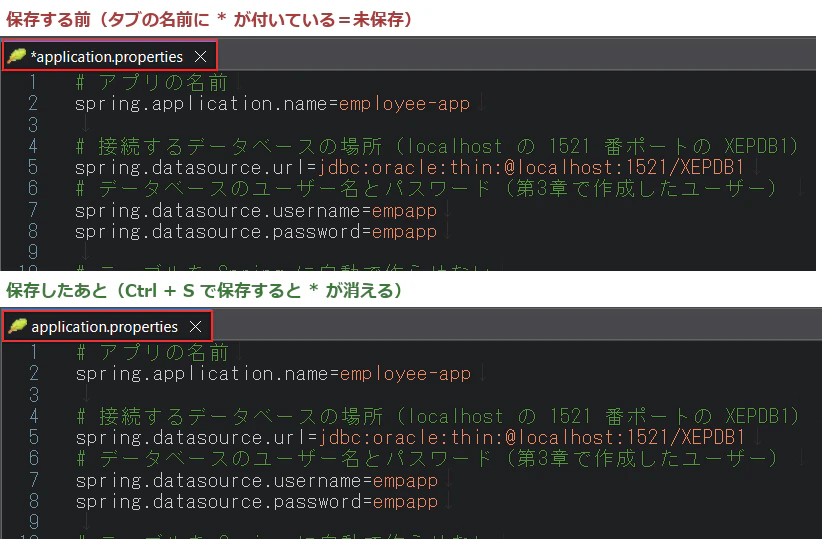Close the saved application.properties tab without asterisk
The width and height of the screenshot is (822, 539).
click(x=196, y=327)
